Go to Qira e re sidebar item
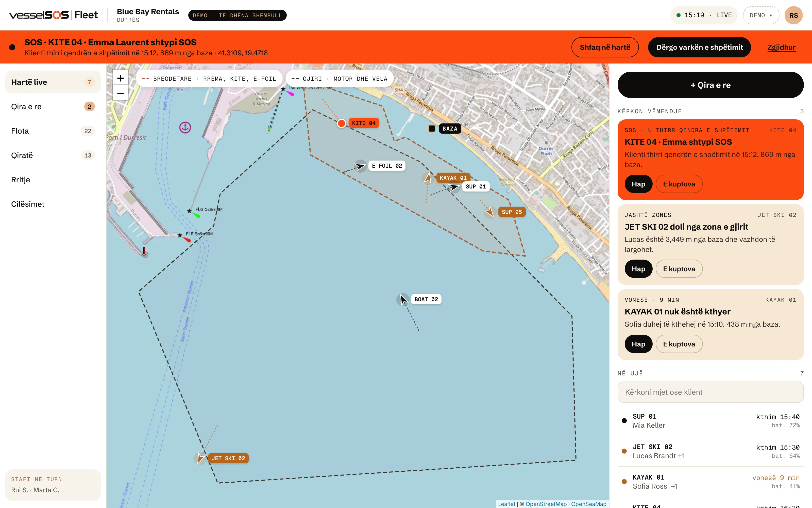Screen dimensions: 812x508 (x=53, y=106)
